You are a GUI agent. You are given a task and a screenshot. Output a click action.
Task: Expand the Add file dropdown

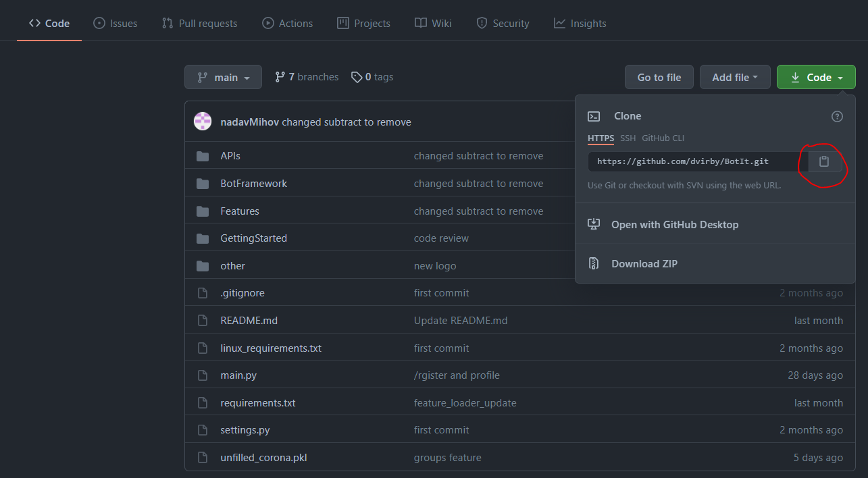(735, 77)
